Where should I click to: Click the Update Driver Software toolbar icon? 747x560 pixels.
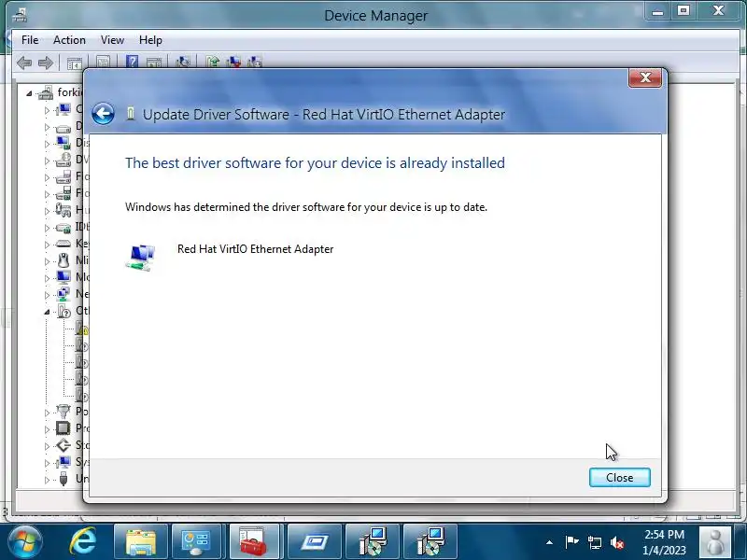[213, 62]
